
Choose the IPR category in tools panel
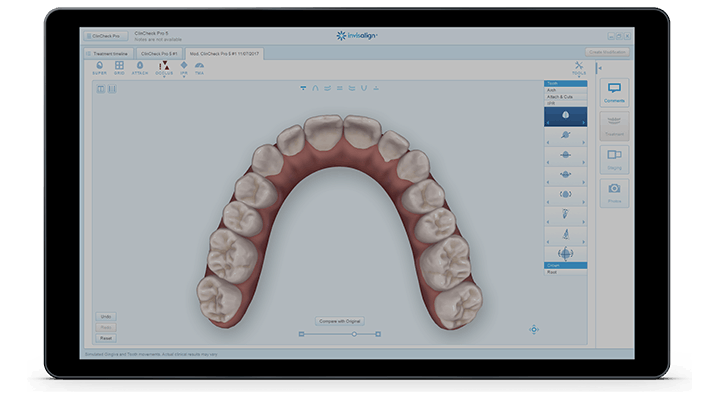(565, 103)
